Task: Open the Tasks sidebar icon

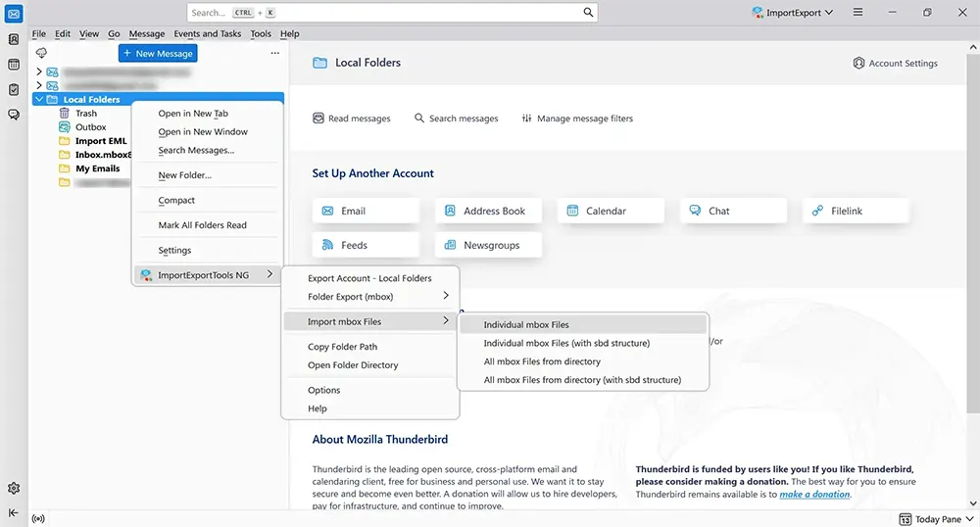Action: point(14,89)
